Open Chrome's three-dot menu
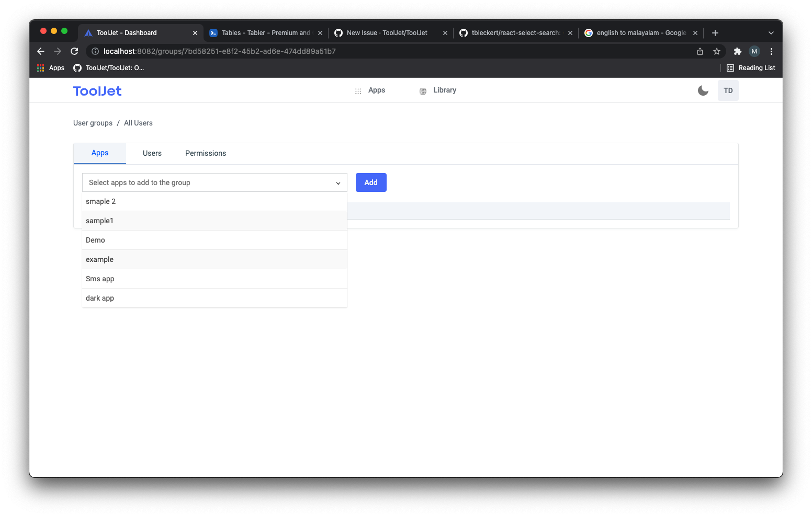Viewport: 812px width, 516px height. click(x=771, y=51)
